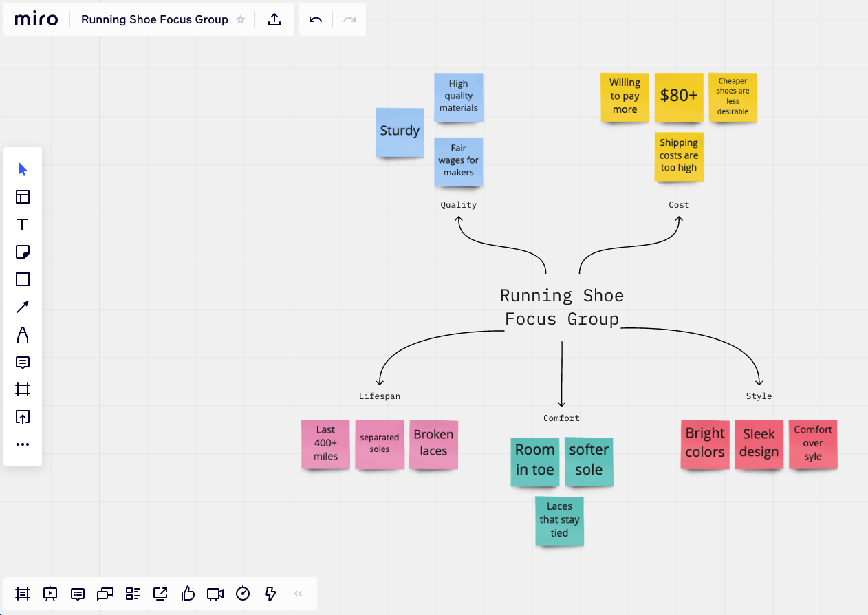Screen dimensions: 868x615
Task: Open the timer tool
Action: pos(242,594)
